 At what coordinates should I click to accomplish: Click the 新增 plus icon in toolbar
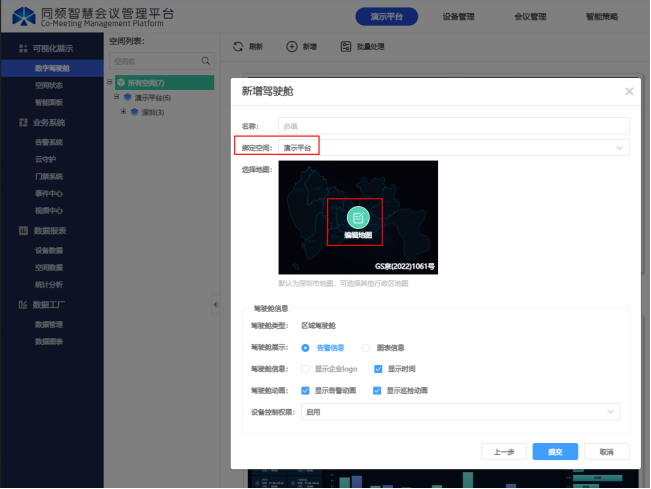pos(292,47)
